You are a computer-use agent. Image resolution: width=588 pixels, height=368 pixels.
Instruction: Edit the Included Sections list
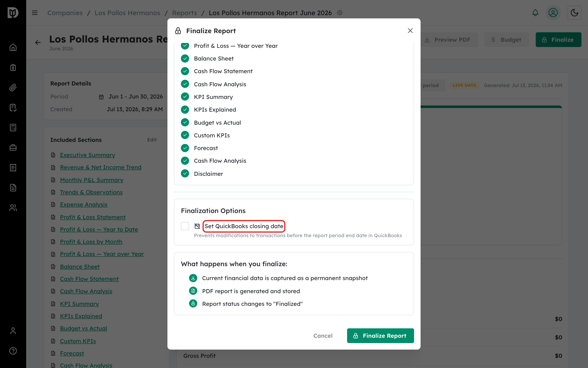coord(152,140)
